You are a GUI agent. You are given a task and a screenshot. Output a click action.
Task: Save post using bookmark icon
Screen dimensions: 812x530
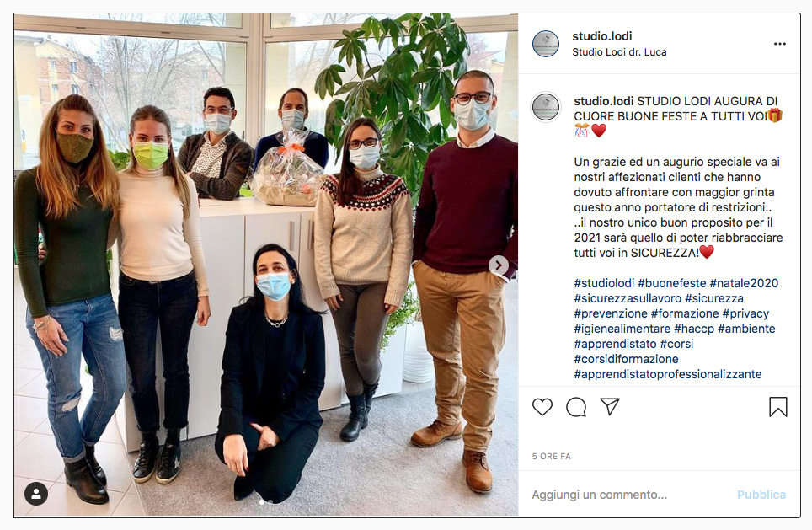tap(777, 407)
